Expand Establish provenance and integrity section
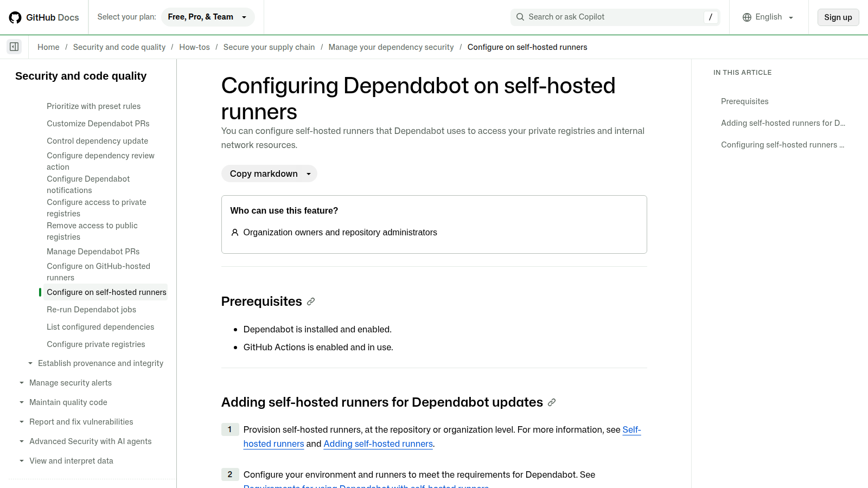This screenshot has width=868, height=488. point(30,363)
